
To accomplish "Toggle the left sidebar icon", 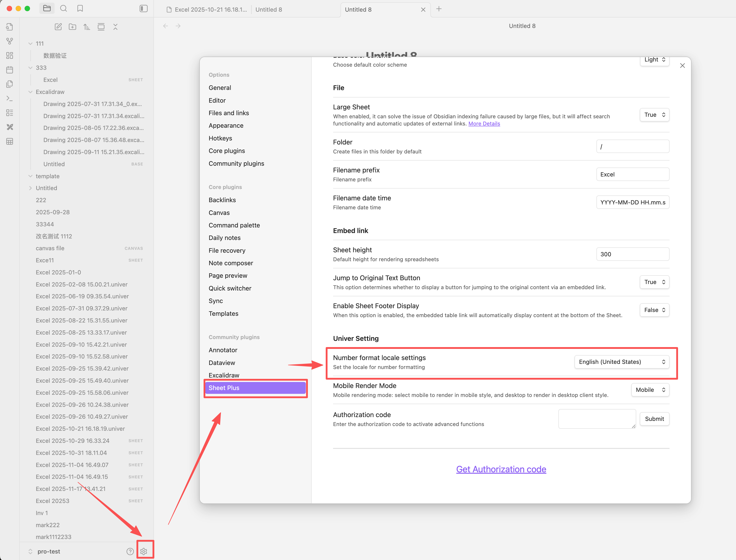I will pyautogui.click(x=143, y=9).
